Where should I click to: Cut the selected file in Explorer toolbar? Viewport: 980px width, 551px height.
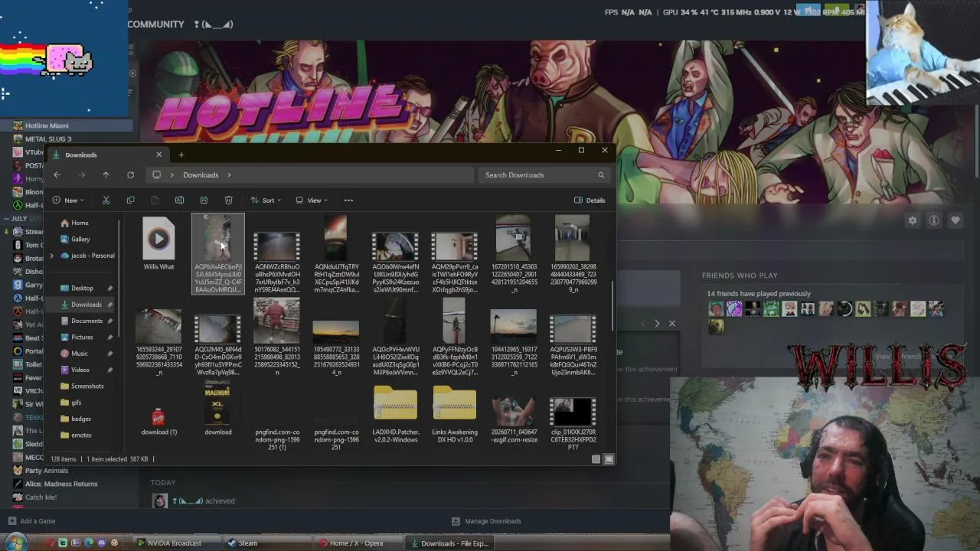106,201
